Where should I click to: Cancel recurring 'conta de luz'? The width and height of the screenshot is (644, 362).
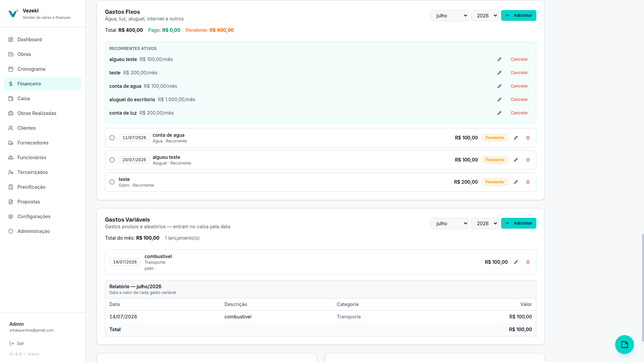coord(519,113)
